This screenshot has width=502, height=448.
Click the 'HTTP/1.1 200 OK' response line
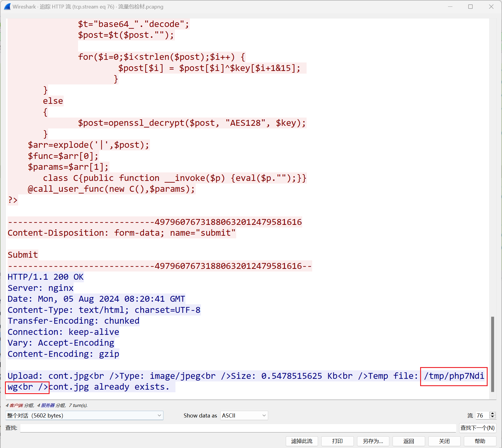(x=45, y=277)
